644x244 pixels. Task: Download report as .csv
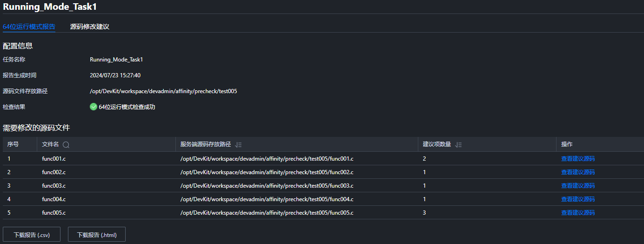click(32, 235)
